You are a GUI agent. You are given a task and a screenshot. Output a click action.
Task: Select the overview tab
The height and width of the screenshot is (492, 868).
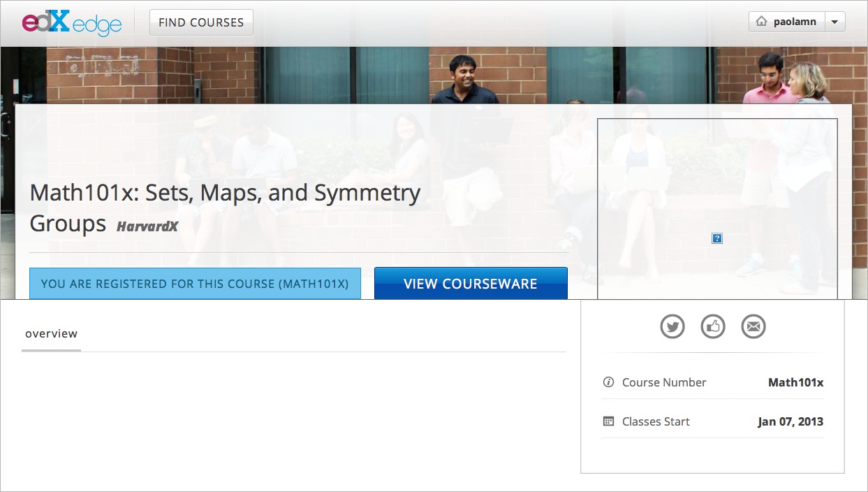coord(51,334)
